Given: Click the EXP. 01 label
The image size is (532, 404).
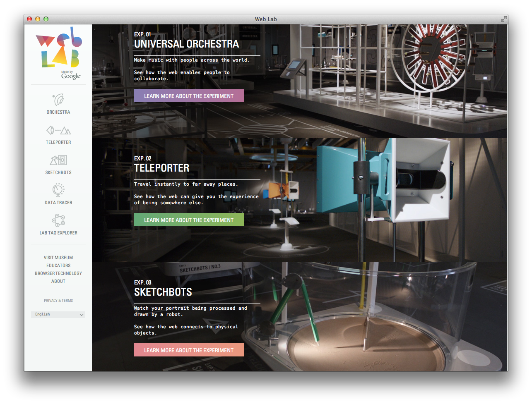Looking at the screenshot, I should 143,34.
